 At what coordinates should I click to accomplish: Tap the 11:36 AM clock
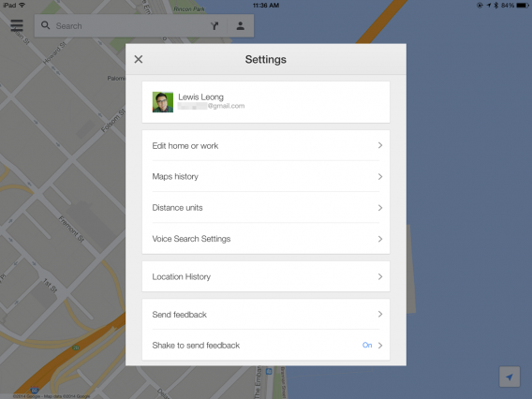pyautogui.click(x=266, y=5)
